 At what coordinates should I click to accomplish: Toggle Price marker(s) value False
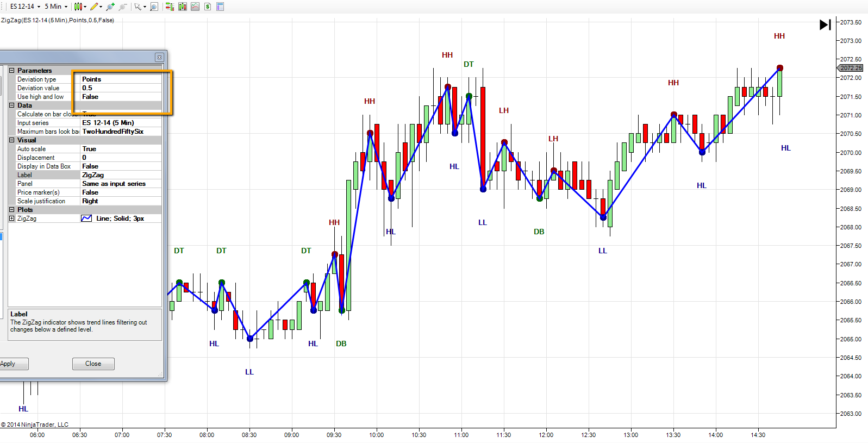[x=121, y=192]
